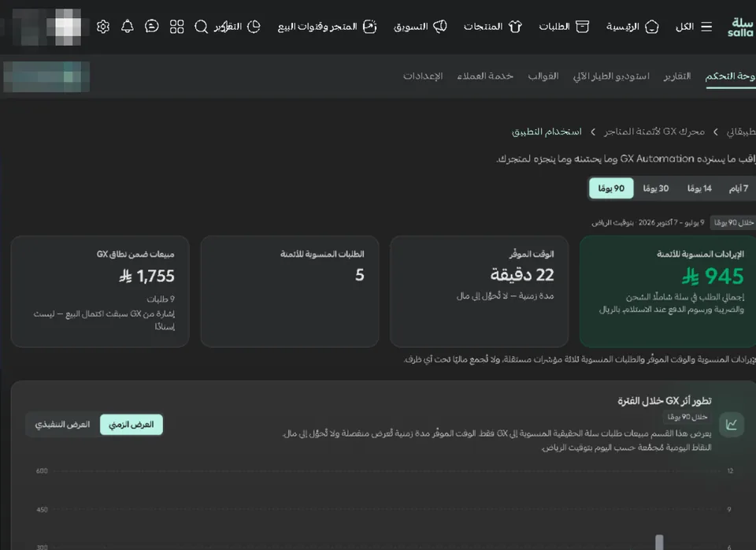Click the Salla logo
This screenshot has width=756, height=550.
point(740,28)
